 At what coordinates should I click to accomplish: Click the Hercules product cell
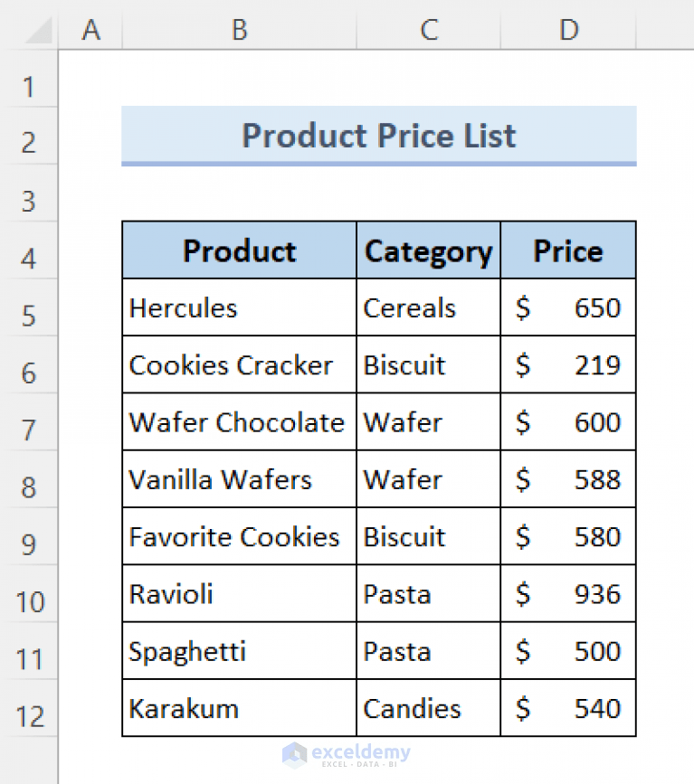pyautogui.click(x=238, y=307)
